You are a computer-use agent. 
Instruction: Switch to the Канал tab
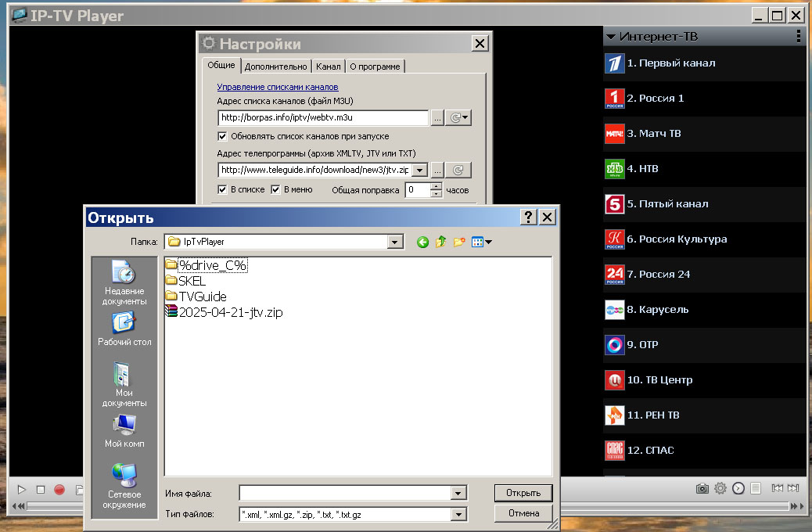328,66
